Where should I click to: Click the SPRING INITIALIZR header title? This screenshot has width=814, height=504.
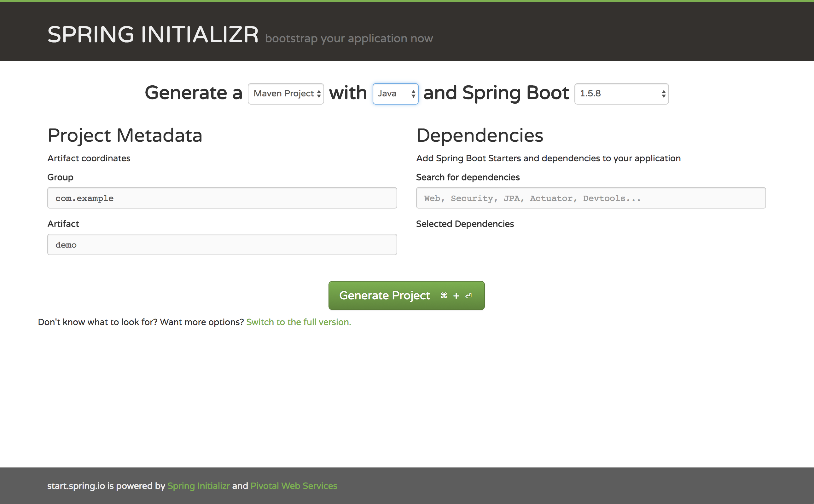pyautogui.click(x=153, y=34)
